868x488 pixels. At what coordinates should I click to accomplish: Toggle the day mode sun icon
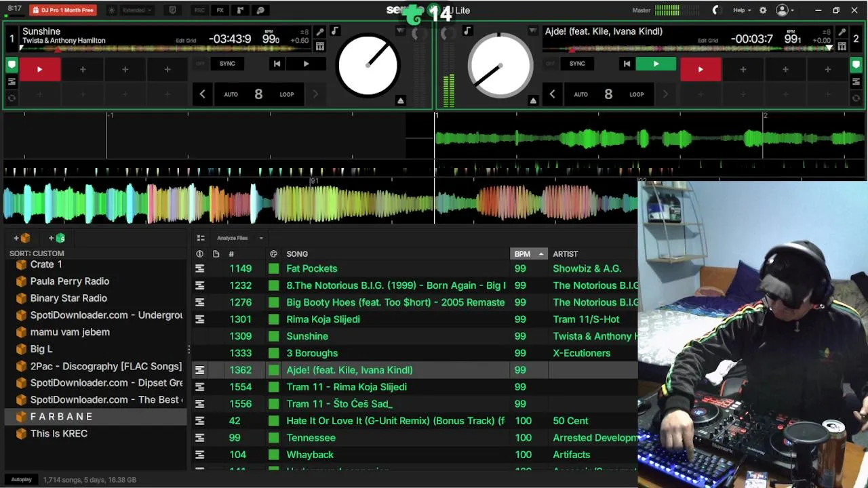(112, 10)
